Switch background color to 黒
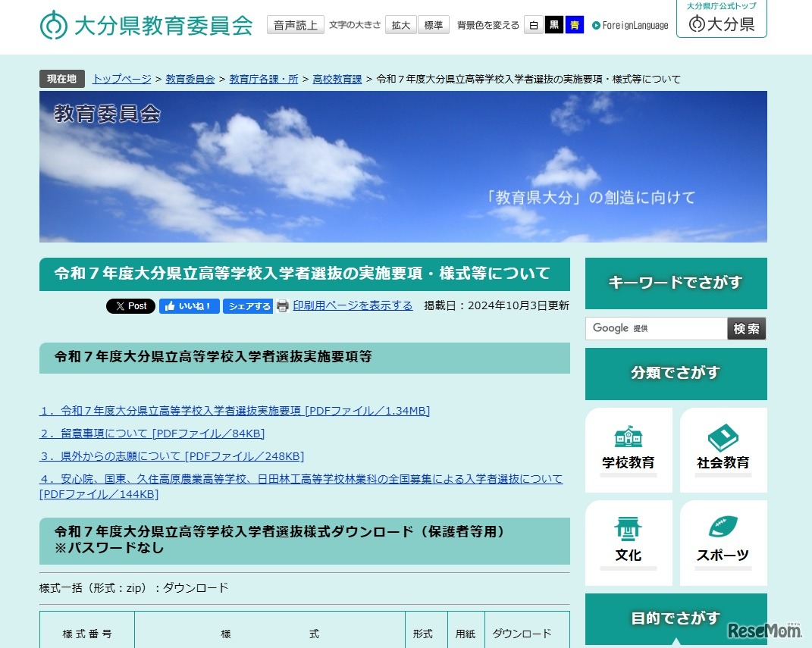 (554, 25)
